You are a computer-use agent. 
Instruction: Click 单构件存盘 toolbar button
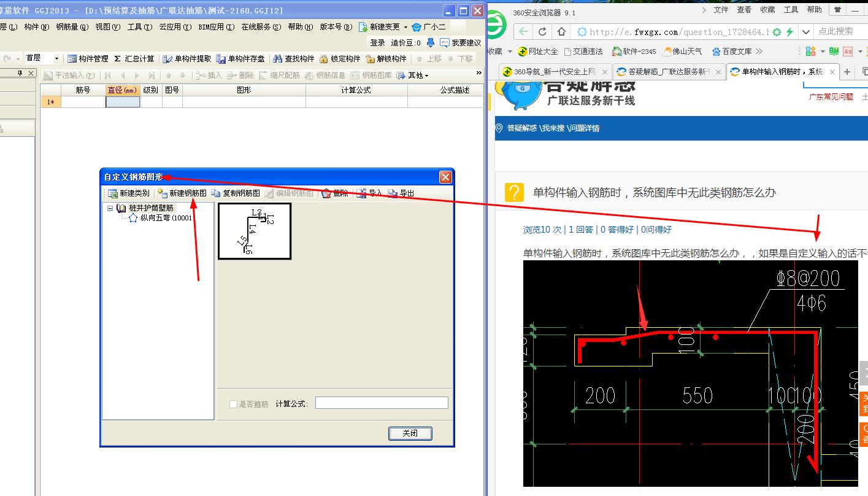[x=240, y=58]
